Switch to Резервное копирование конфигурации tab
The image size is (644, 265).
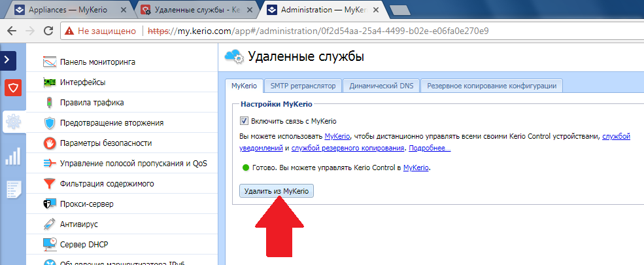point(492,86)
